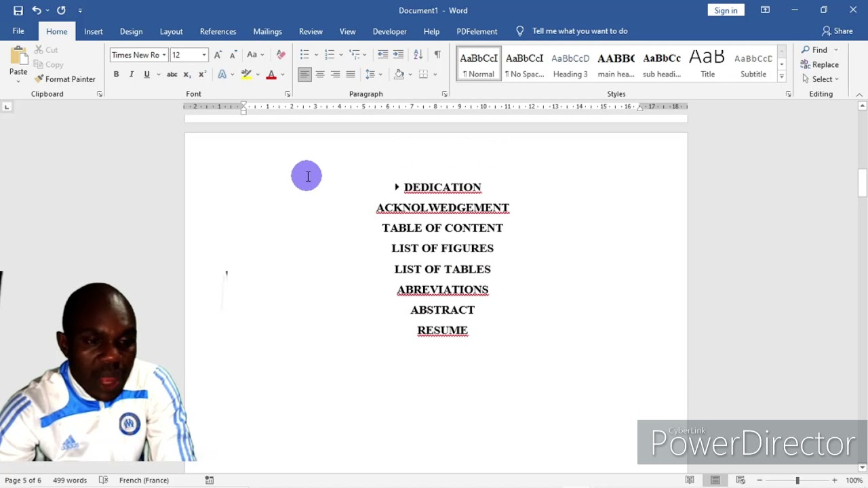Justify the paragraph text
This screenshot has height=488, width=868.
click(x=351, y=75)
